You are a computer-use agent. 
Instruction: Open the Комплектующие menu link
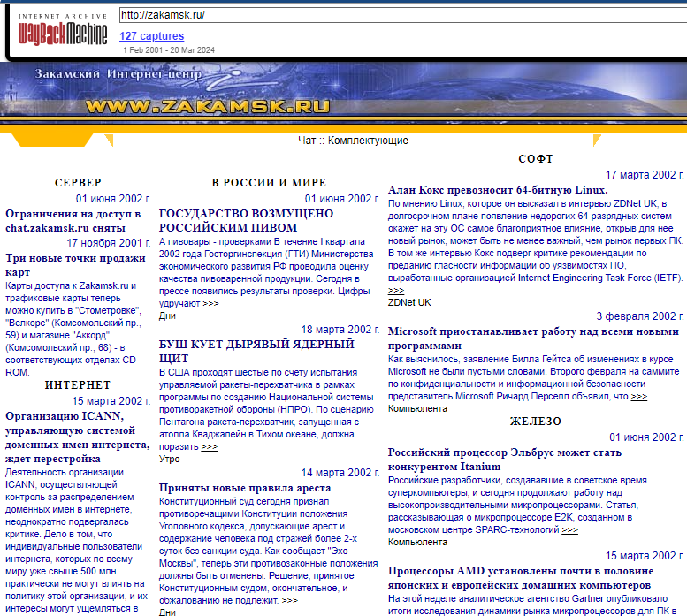(368, 141)
